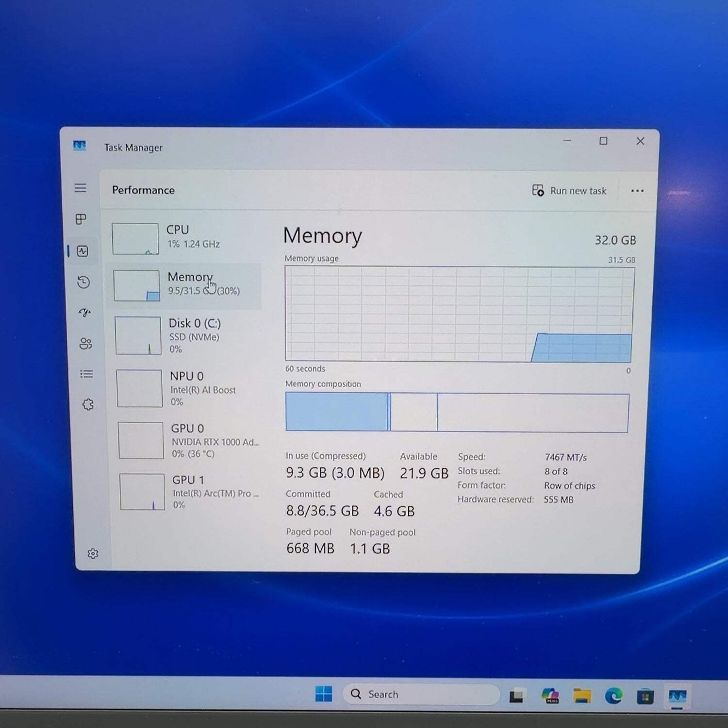Click the Committed value 8.8/36.5 GB
The width and height of the screenshot is (728, 728).
click(x=322, y=511)
